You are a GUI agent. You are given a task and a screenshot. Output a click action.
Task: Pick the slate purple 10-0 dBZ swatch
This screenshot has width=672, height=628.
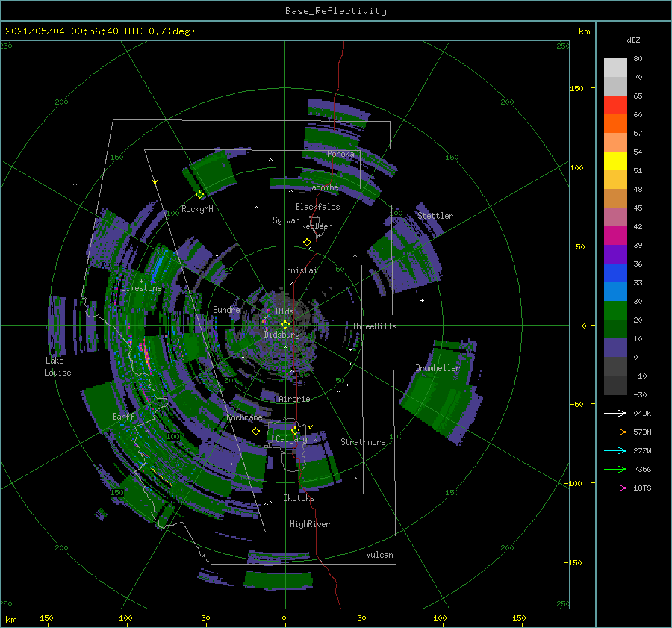[x=615, y=348]
